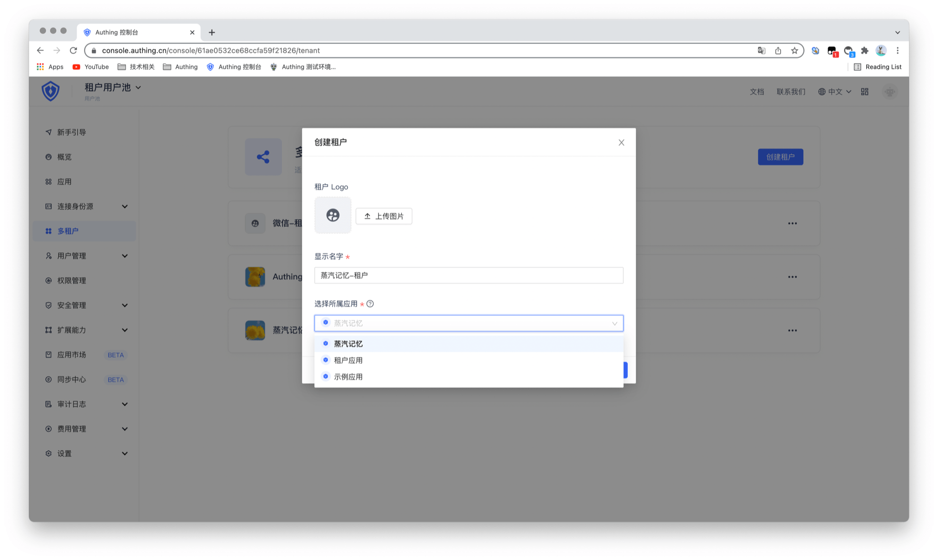Open more options for 蒸汽记忆 tenant
Image resolution: width=938 pixels, height=560 pixels.
[792, 331]
